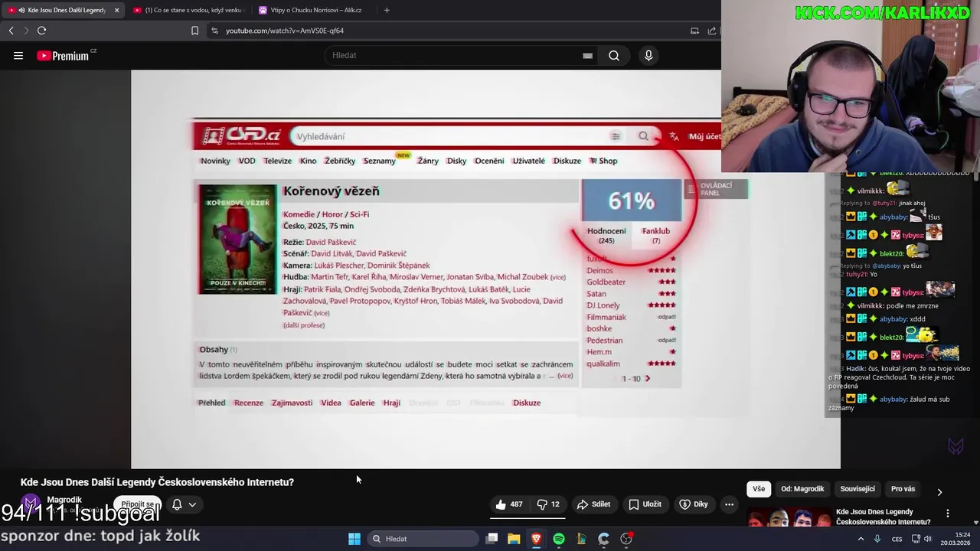Open related video title 'Kde Jsou Dnes Legendy'
Viewport: 980px width, 551px height.
[x=883, y=517]
